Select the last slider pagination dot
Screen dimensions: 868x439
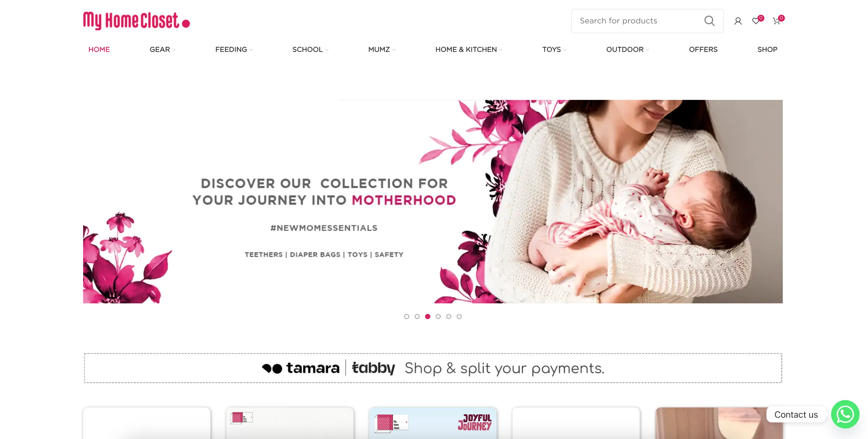click(459, 317)
